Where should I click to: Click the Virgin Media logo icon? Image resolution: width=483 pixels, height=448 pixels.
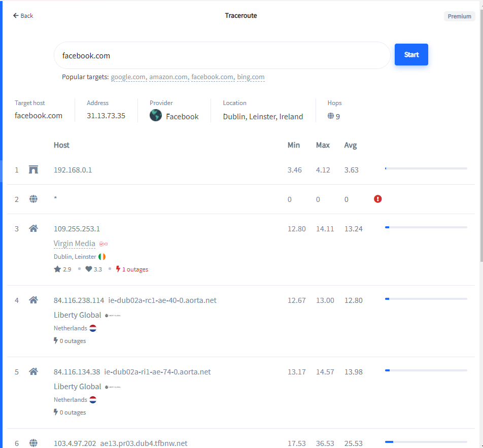pos(103,244)
